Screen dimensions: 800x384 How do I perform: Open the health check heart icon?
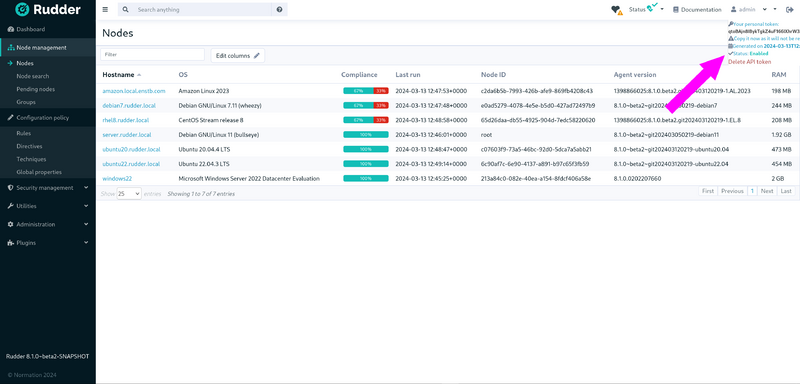(617, 10)
